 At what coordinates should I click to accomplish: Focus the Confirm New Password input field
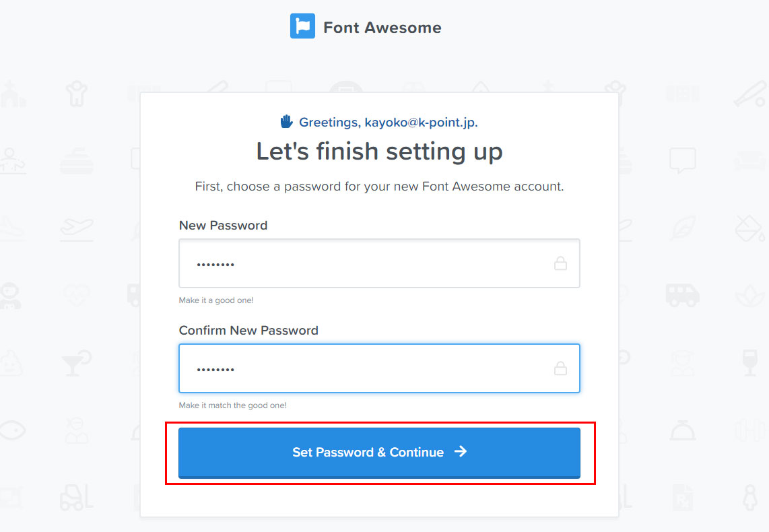point(364,368)
